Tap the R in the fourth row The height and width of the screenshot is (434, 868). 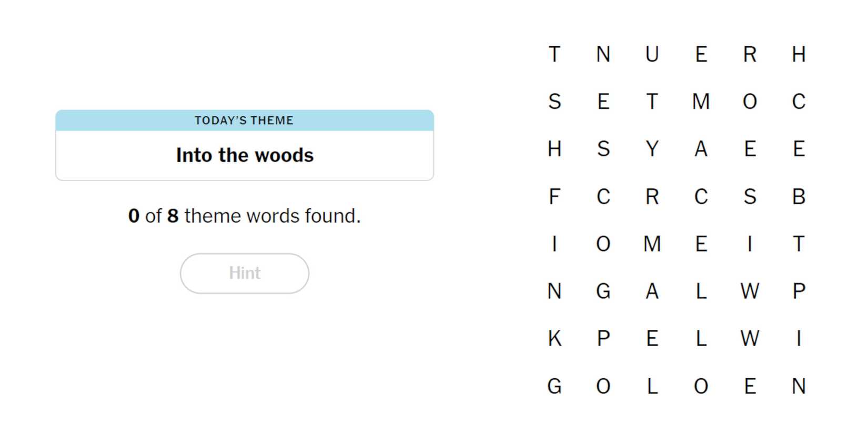(652, 197)
